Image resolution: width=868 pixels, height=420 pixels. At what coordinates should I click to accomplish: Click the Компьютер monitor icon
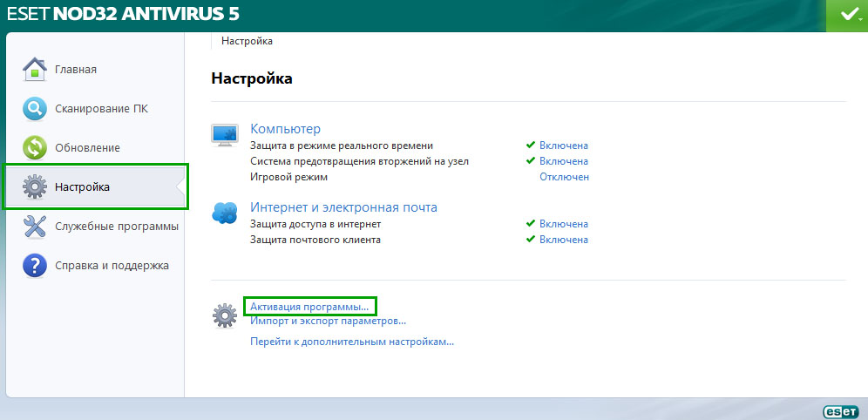(225, 135)
